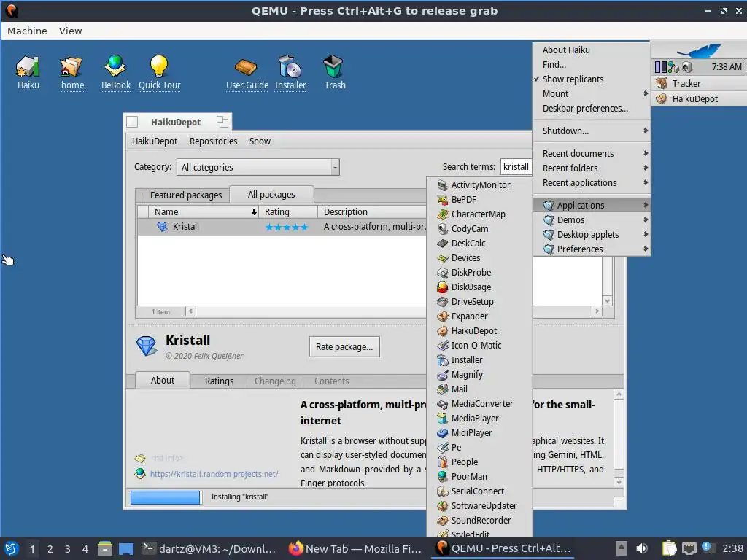This screenshot has height=560, width=747.
Task: Click the five-star rating of Kristall
Action: [286, 227]
